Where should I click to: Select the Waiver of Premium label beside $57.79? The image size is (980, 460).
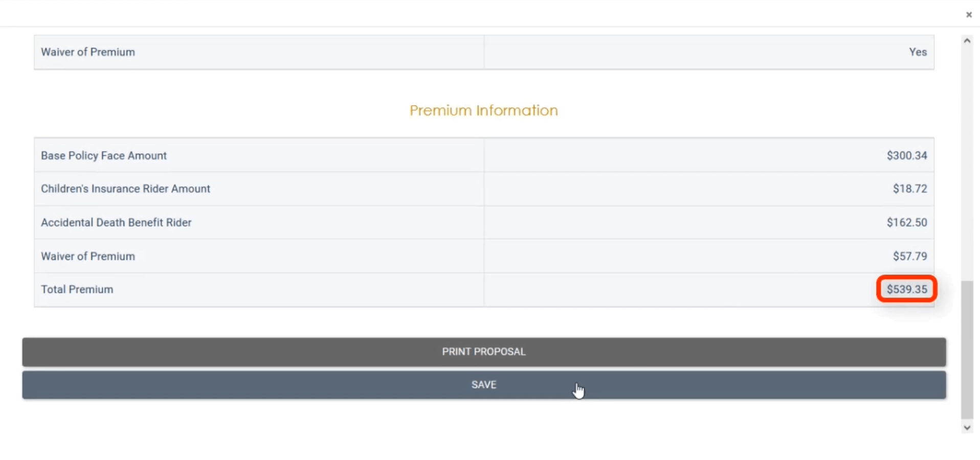point(88,256)
